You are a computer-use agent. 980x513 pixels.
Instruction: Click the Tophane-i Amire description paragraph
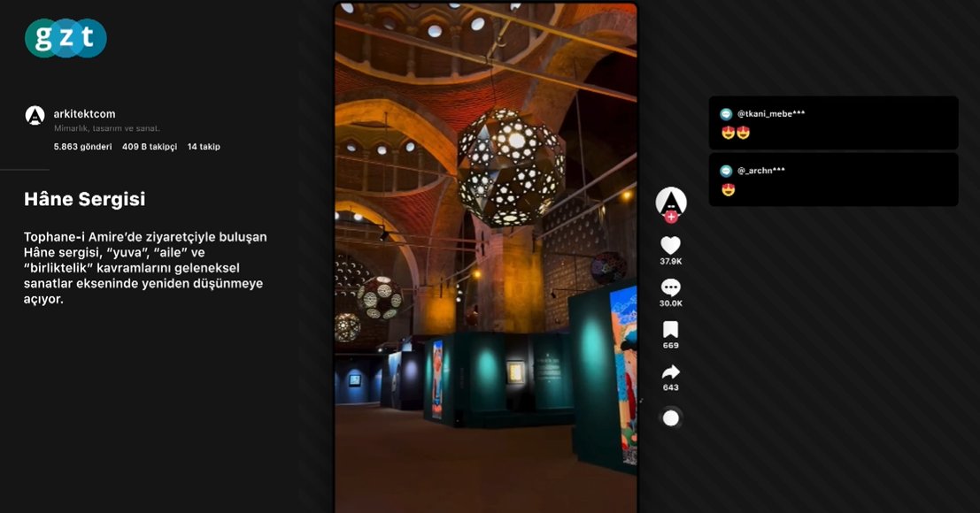(145, 268)
